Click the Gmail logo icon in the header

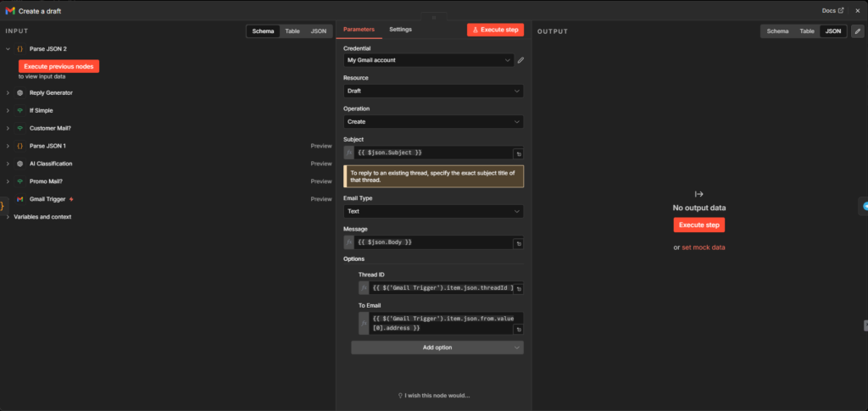tap(10, 10)
